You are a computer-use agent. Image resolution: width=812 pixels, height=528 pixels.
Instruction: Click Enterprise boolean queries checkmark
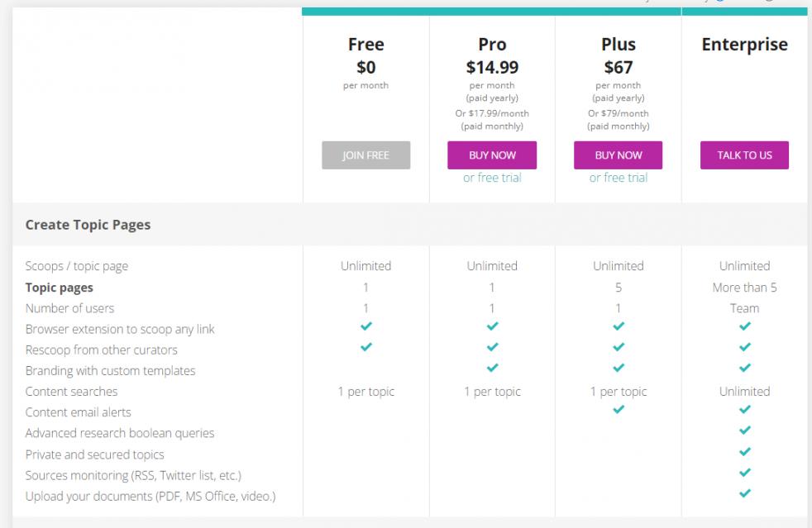point(744,430)
